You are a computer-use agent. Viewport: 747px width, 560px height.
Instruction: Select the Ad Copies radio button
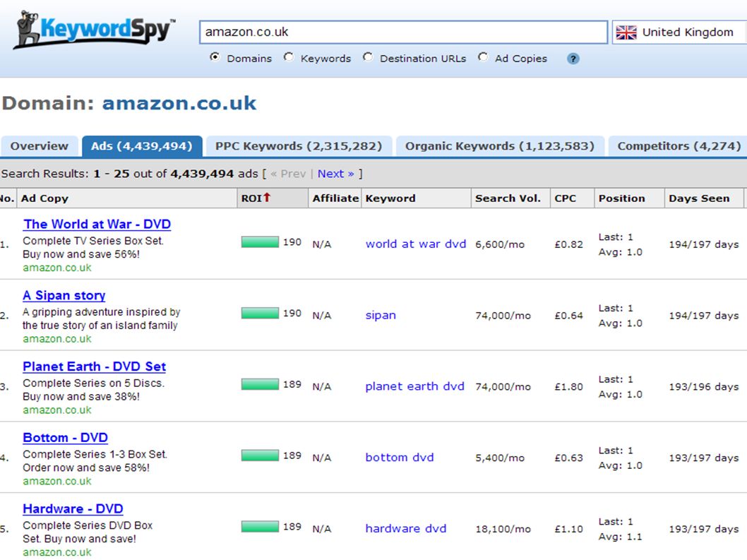483,57
